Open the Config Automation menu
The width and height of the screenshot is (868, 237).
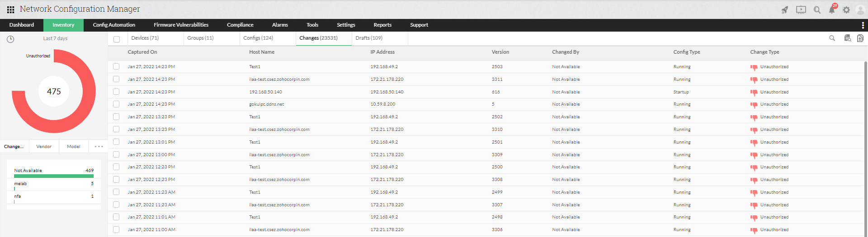[114, 25]
